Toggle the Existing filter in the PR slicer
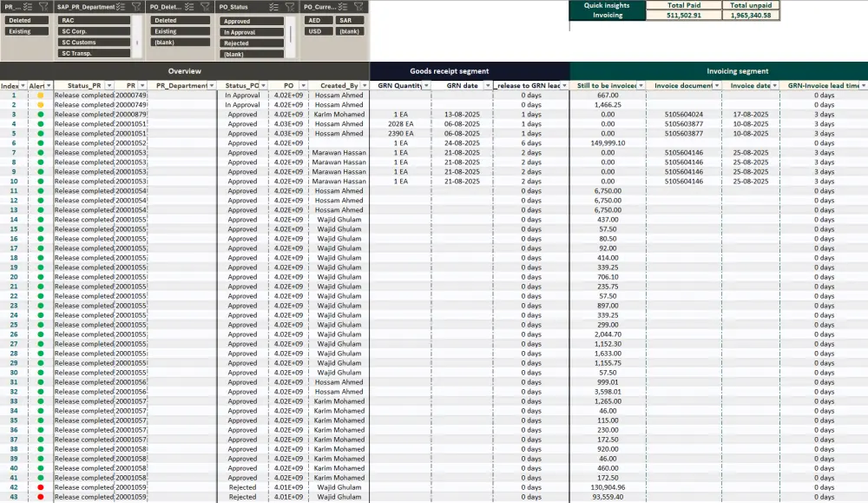 (x=25, y=30)
